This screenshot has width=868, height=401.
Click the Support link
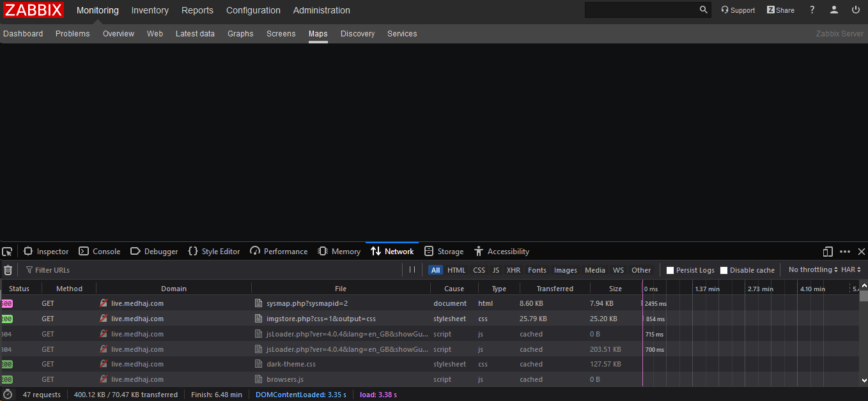738,10
